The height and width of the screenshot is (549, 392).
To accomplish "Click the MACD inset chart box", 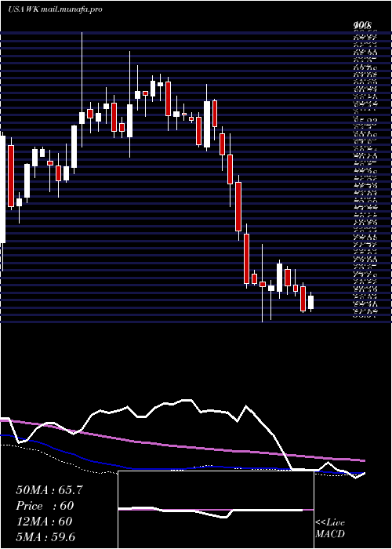I will [216, 510].
